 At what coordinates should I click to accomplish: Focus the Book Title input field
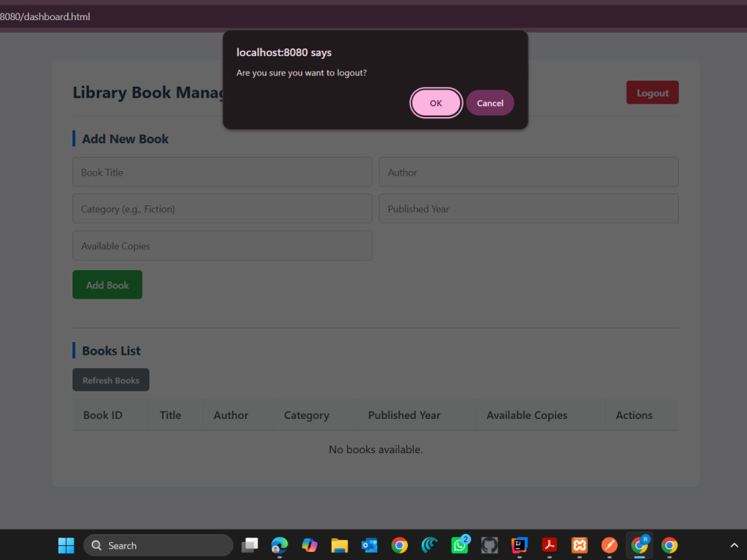pos(223,172)
